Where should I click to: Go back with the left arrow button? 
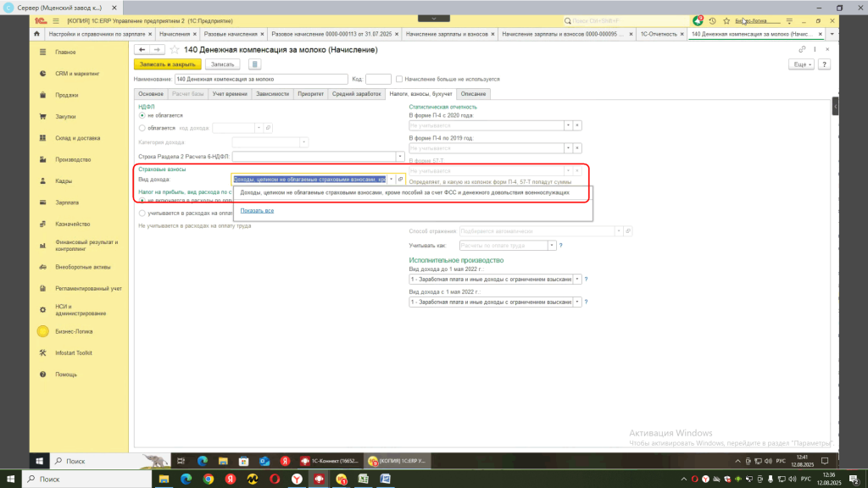(142, 50)
